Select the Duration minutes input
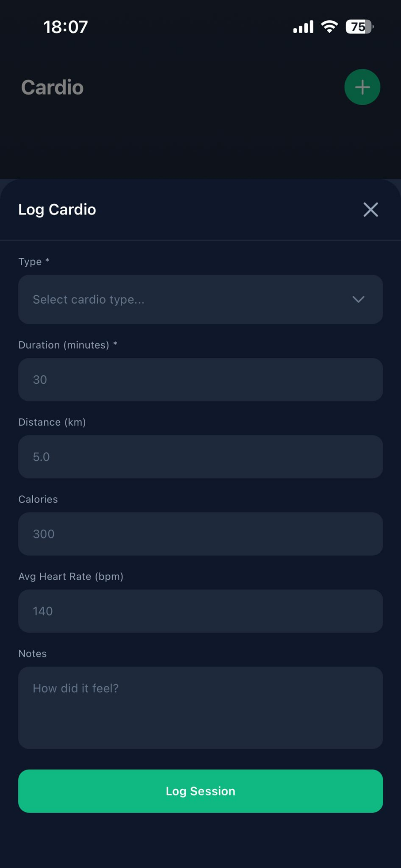401x868 pixels. click(200, 379)
